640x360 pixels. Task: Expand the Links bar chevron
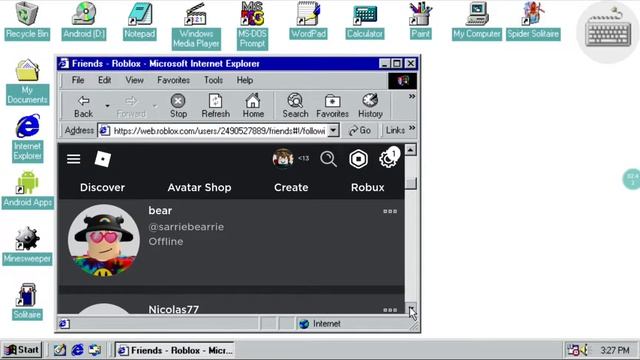[412, 128]
